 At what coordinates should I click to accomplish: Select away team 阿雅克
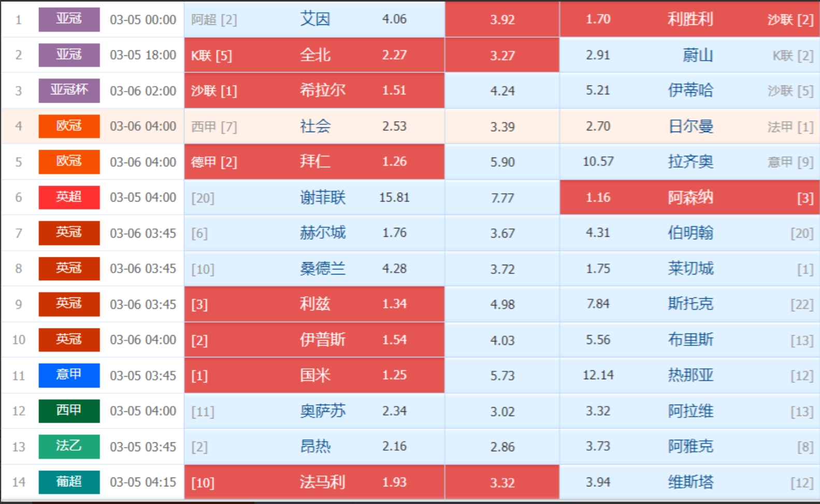click(690, 446)
